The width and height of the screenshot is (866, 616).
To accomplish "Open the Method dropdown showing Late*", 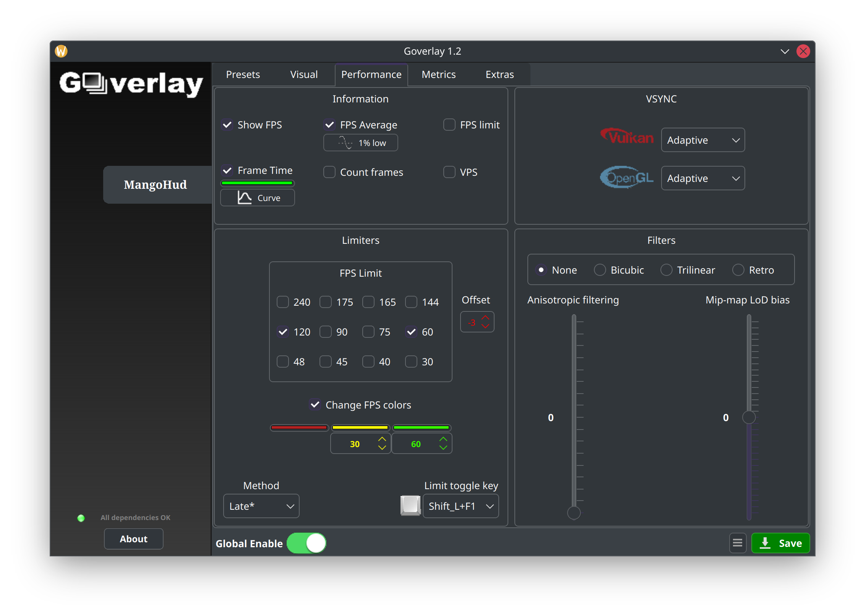I will click(x=261, y=506).
